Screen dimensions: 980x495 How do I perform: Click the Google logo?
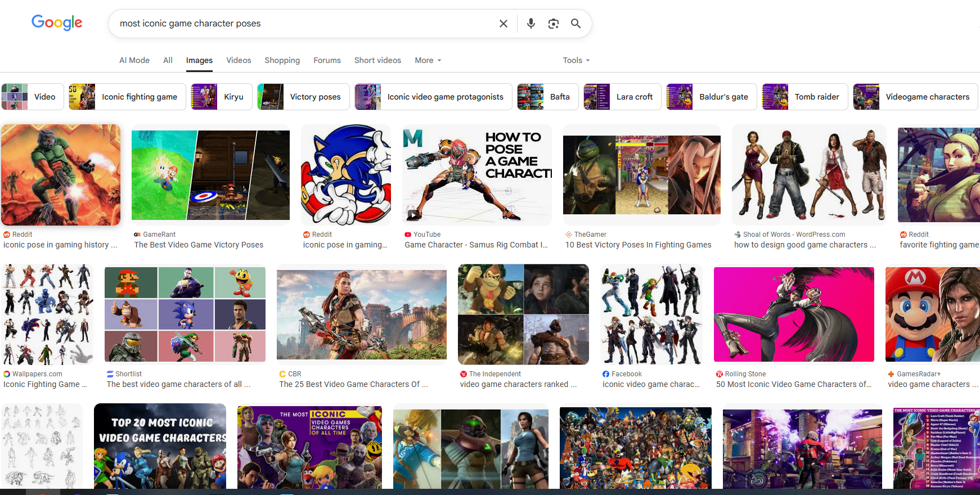[57, 22]
